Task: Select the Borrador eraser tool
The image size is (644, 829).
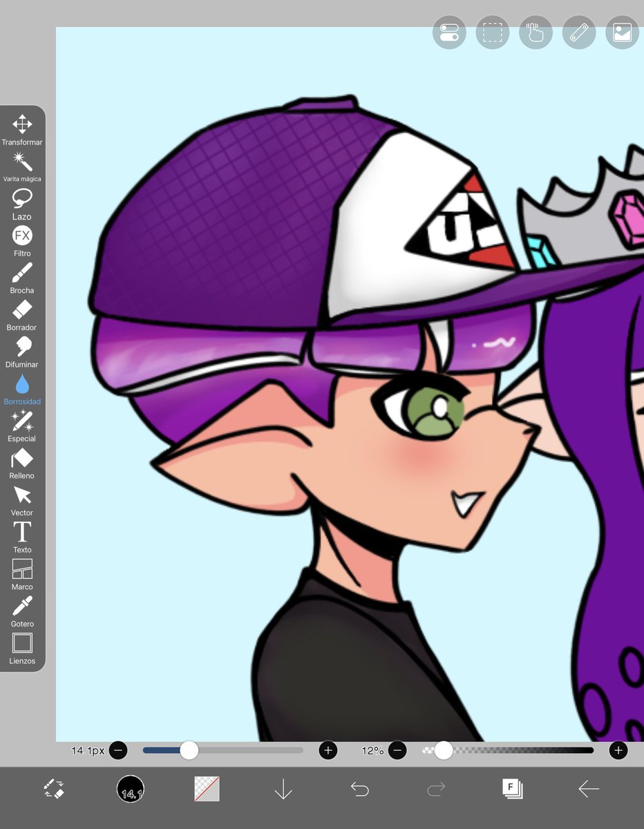Action: [22, 315]
